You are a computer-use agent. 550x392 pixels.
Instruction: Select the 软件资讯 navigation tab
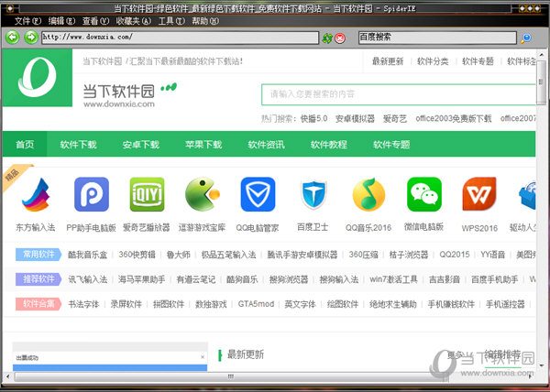[x=266, y=145]
